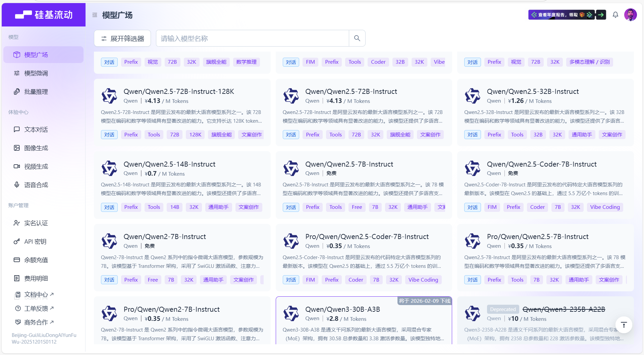Select 文本对话 in the experience center
The width and height of the screenshot is (644, 355).
pos(36,129)
